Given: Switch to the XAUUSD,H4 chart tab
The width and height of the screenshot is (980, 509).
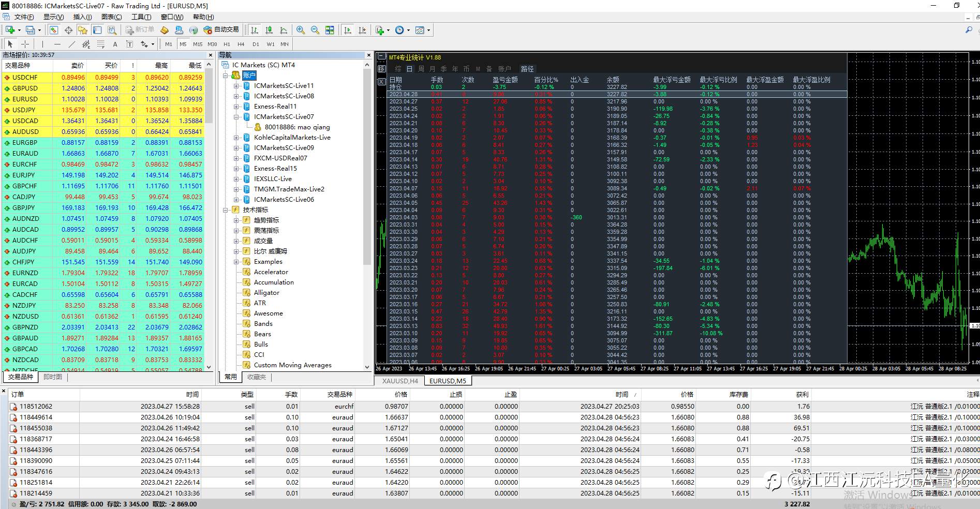Looking at the screenshot, I should (399, 381).
